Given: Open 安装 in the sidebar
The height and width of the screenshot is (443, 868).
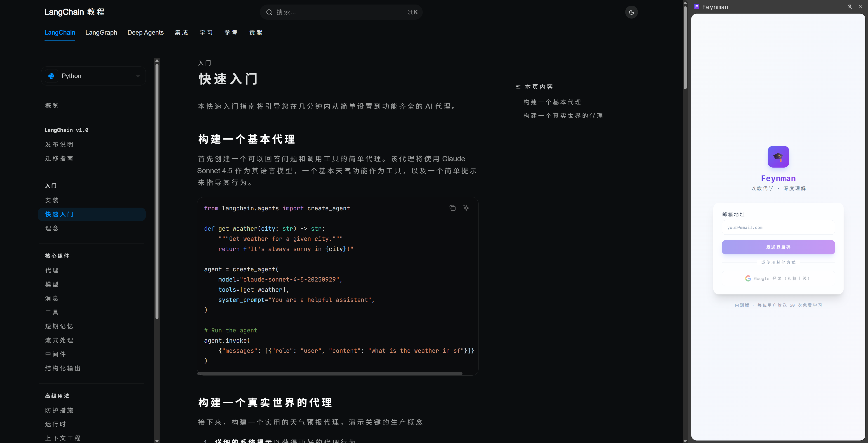Looking at the screenshot, I should 52,200.
